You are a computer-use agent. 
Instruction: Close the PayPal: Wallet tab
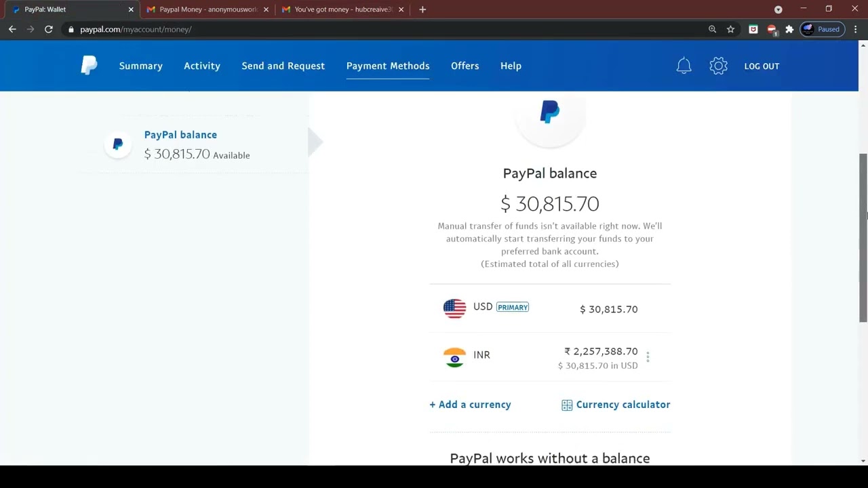[131, 9]
